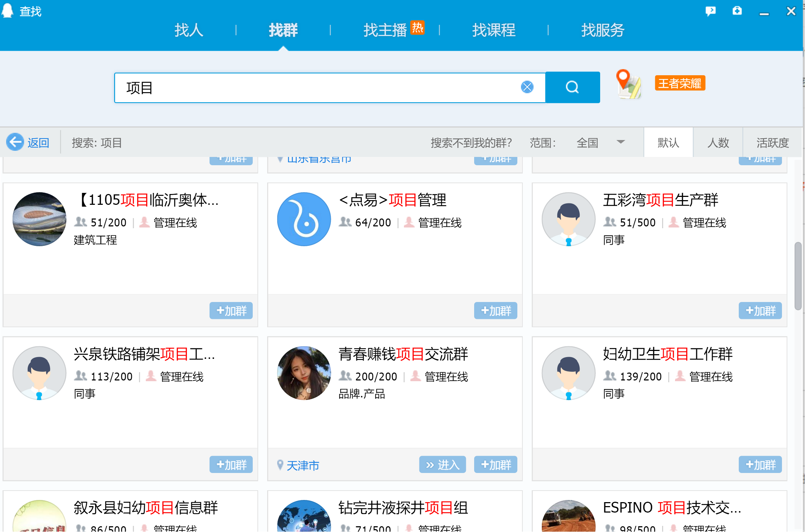The width and height of the screenshot is (805, 532).
Task: Switch to the 找课程 tab
Action: [494, 31]
